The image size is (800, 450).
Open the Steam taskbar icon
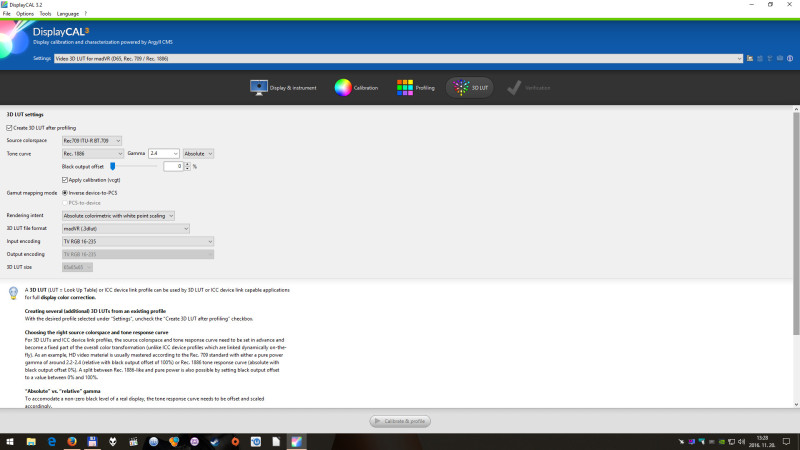(x=215, y=442)
